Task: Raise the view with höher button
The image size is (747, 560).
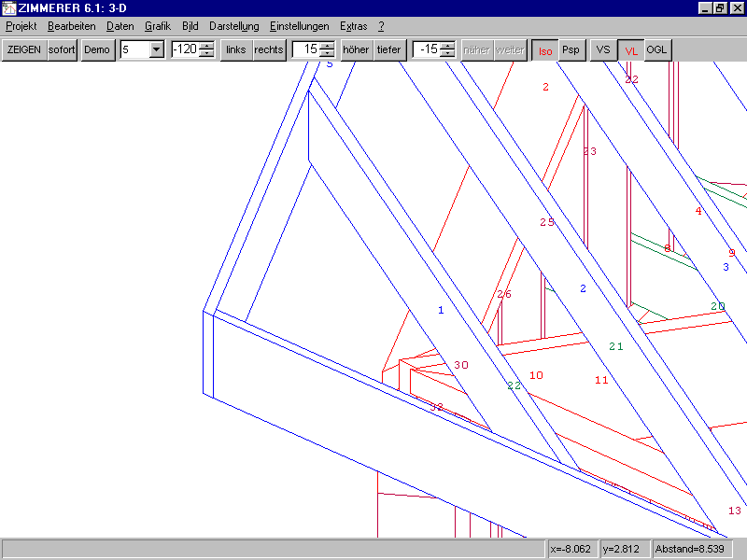Action: tap(356, 49)
